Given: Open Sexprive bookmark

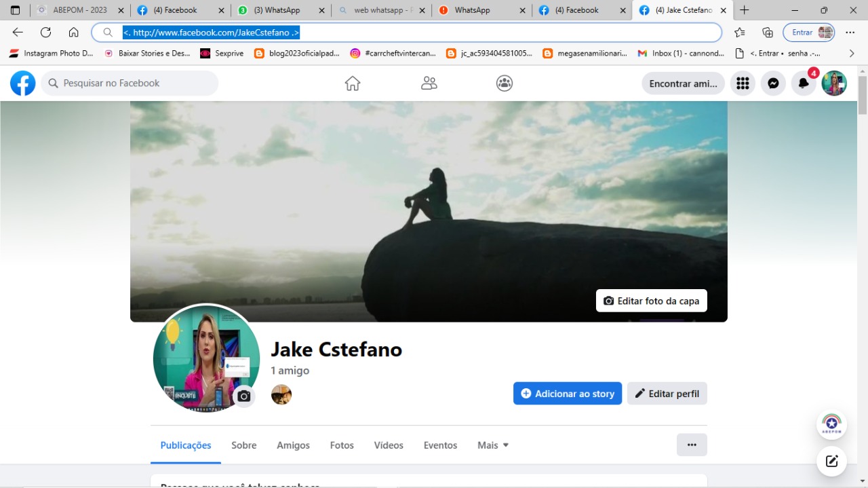Looking at the screenshot, I should [x=222, y=53].
